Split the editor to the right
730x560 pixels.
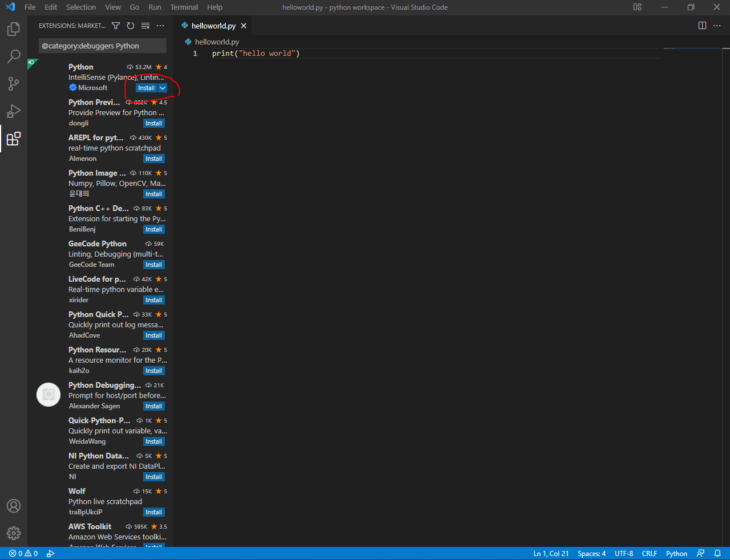click(702, 26)
